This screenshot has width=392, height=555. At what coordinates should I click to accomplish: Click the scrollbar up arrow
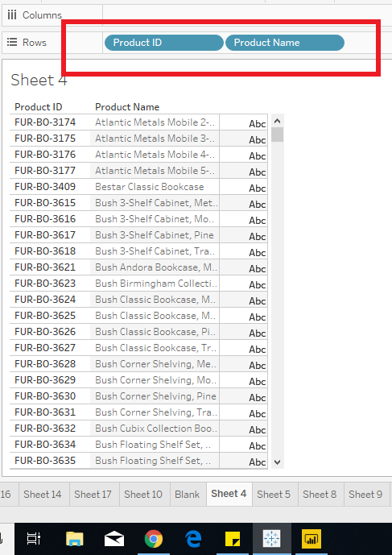pyautogui.click(x=278, y=121)
